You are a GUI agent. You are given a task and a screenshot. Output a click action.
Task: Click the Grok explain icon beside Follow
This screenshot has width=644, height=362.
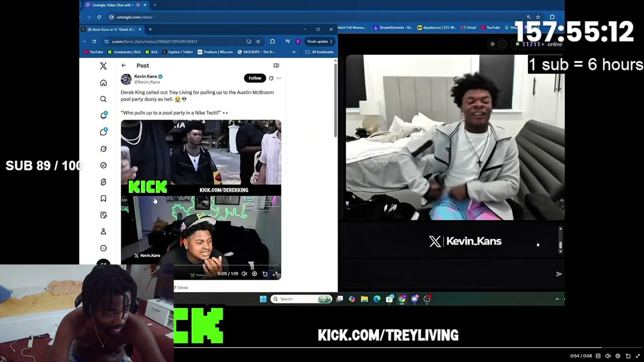(x=271, y=78)
